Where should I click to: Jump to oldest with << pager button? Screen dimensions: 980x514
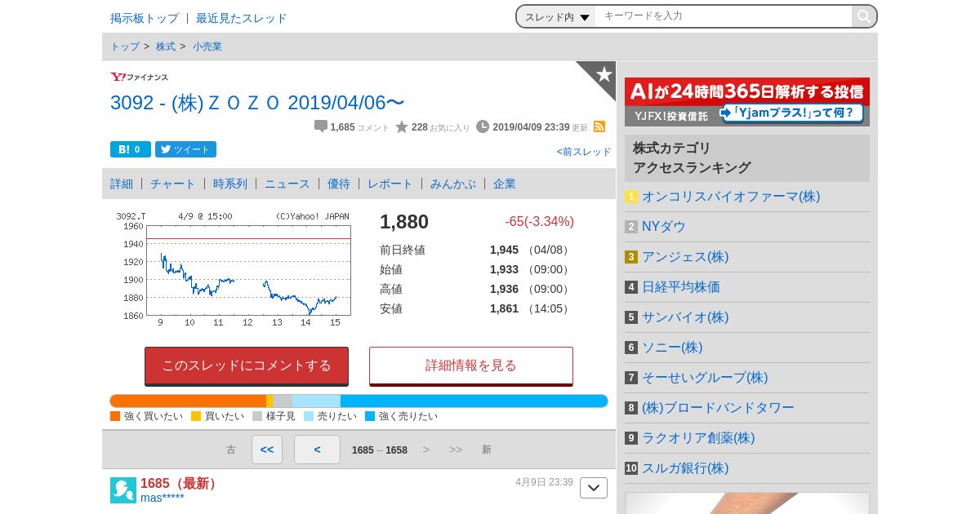tap(267, 450)
